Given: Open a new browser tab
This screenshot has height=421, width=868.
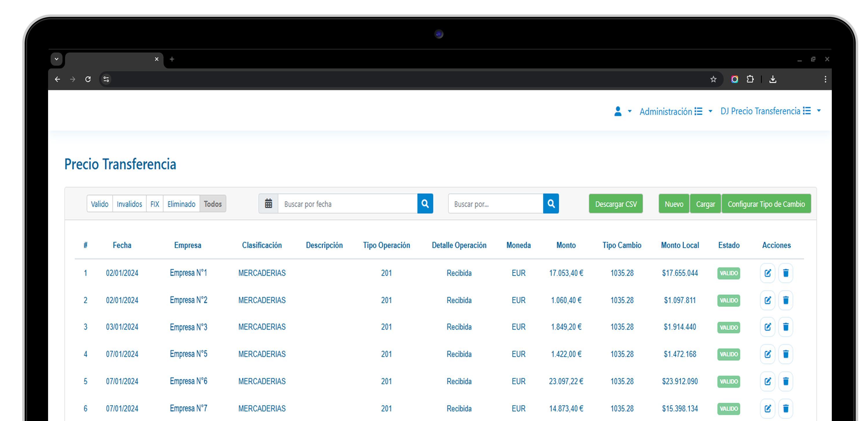Looking at the screenshot, I should 172,59.
